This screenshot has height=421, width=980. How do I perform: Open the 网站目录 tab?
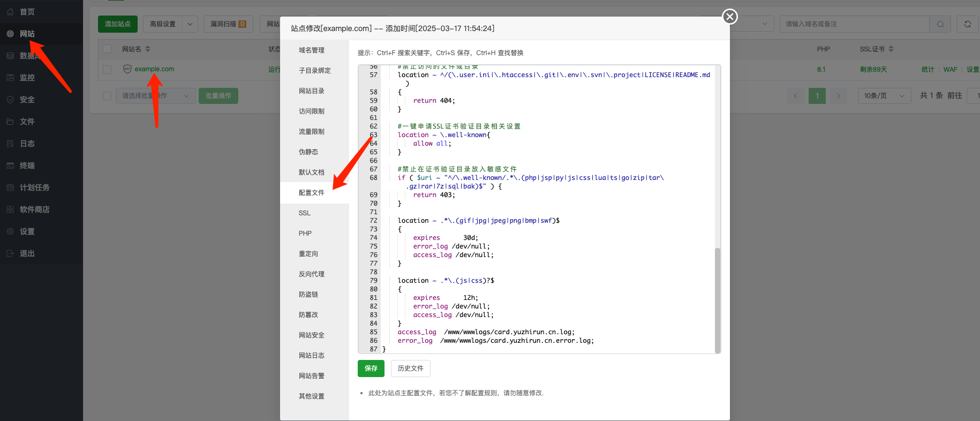(314, 91)
